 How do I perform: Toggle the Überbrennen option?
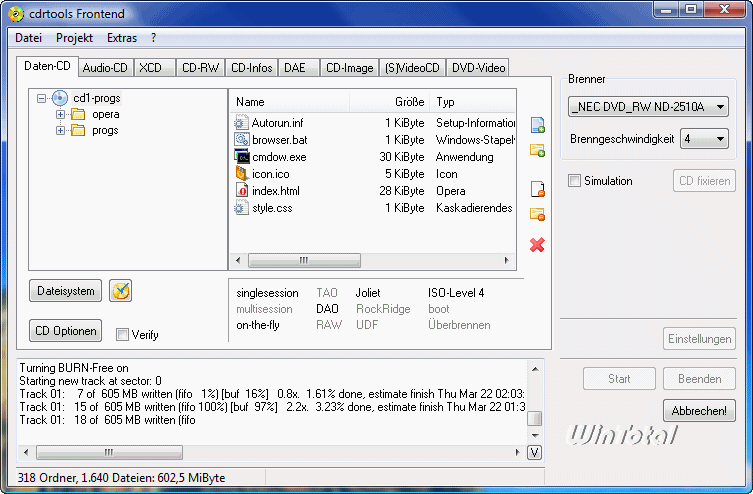459,325
